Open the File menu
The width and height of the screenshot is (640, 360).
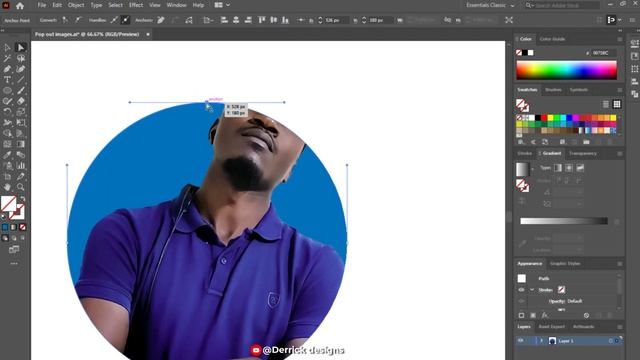42,5
